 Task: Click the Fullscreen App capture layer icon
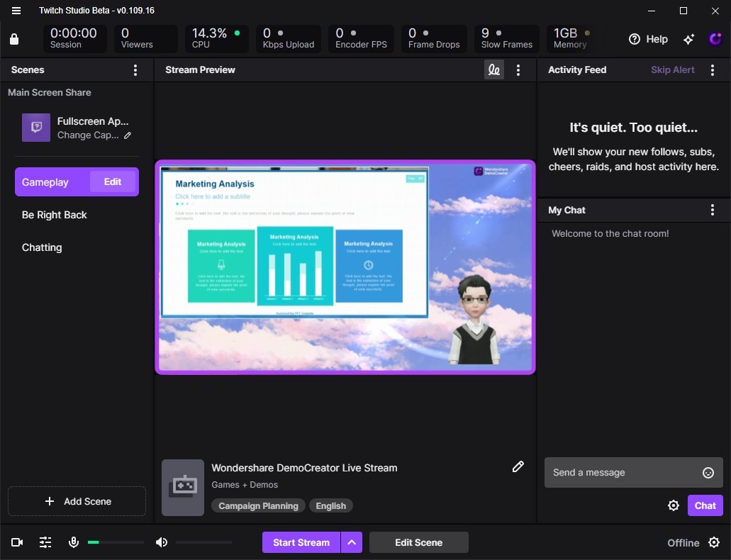pos(36,128)
